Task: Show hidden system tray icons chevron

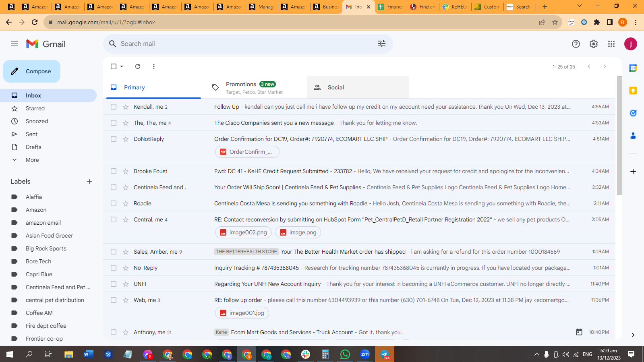Action: (x=536, y=354)
